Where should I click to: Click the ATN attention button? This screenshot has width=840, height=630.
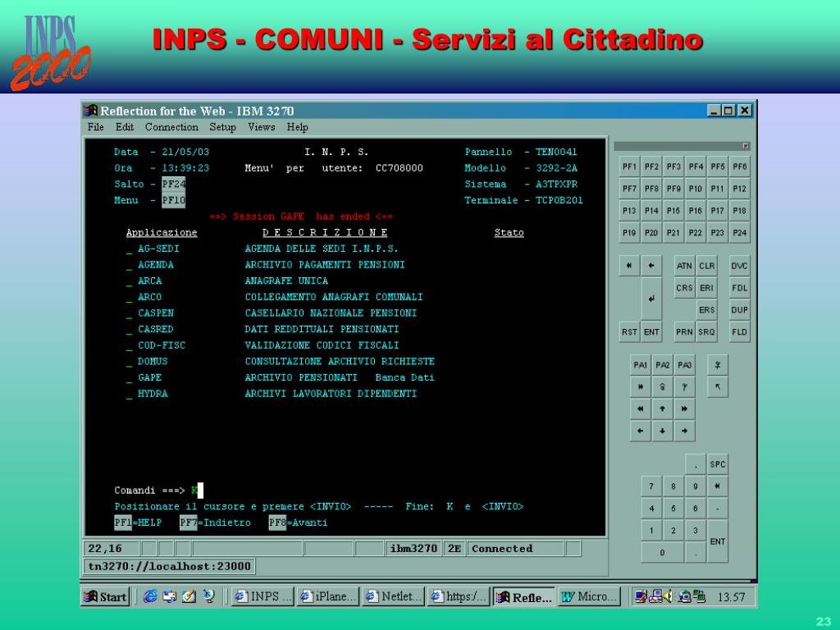point(684,266)
